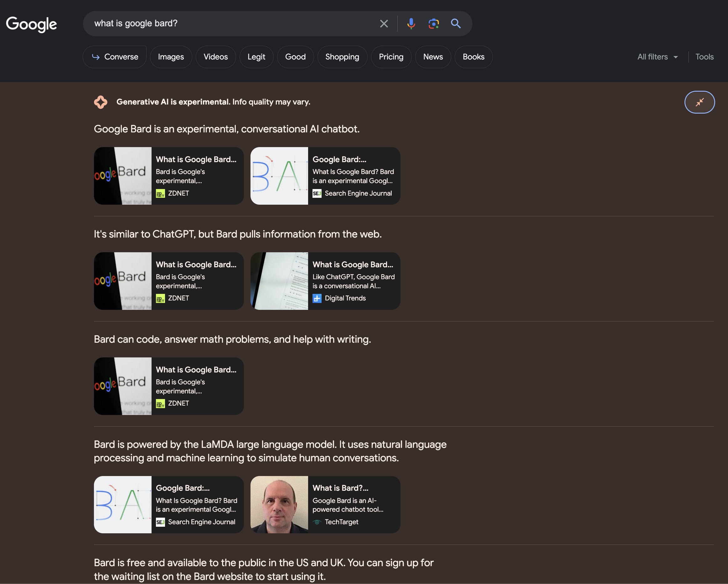Open the Converse filter chip
This screenshot has width=728, height=584.
pos(115,57)
